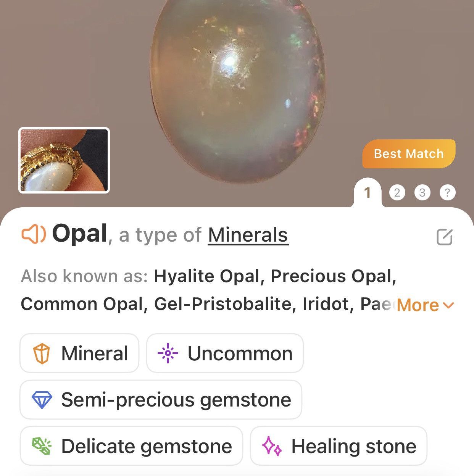Switch to match result 2
Viewport: 474px width, 476px height.
click(x=397, y=192)
